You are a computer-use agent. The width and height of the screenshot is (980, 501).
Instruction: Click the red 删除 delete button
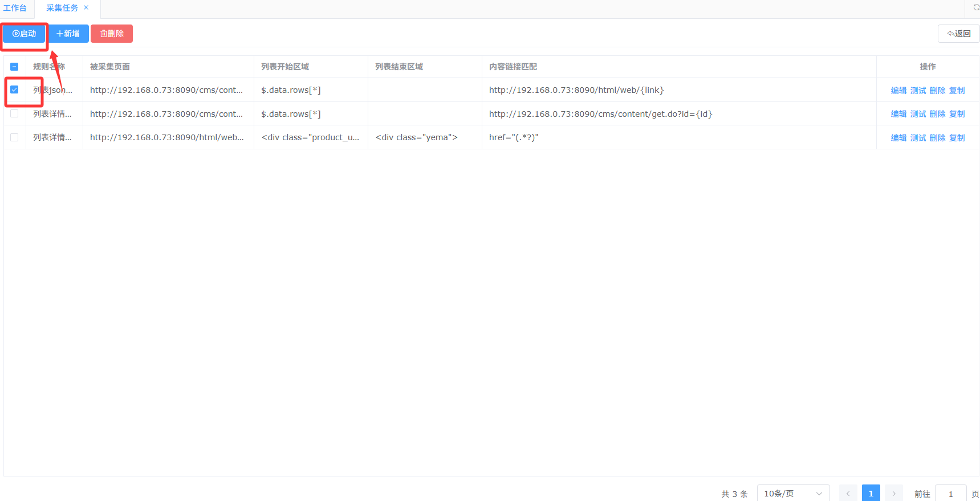[112, 34]
